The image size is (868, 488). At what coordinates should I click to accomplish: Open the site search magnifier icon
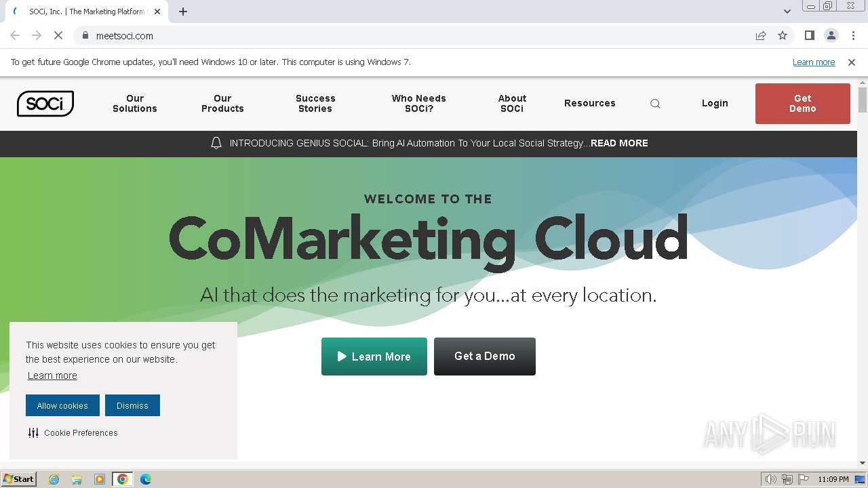pos(655,104)
